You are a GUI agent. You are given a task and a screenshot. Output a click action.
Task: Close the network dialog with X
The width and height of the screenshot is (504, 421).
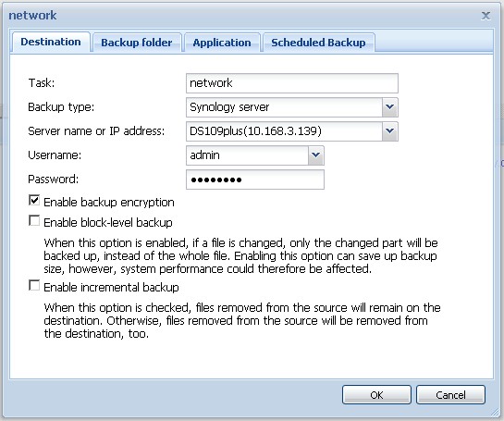click(x=486, y=16)
